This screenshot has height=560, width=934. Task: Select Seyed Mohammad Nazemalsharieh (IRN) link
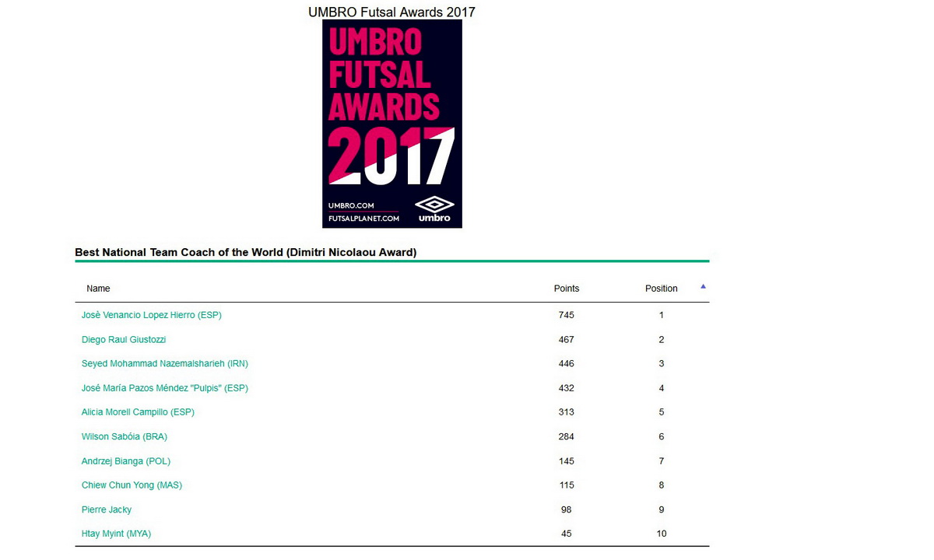point(165,363)
